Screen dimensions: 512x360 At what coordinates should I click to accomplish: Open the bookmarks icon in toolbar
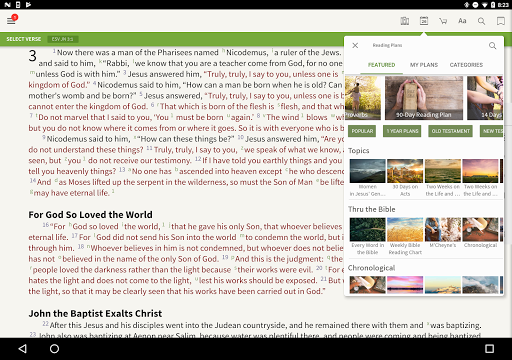(501, 21)
